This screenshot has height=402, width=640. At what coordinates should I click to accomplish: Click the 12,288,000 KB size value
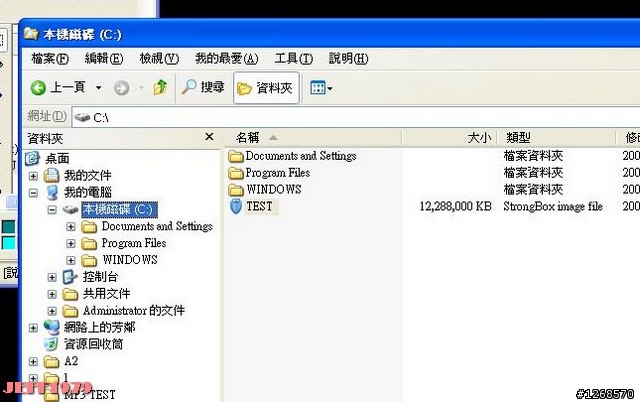click(x=456, y=207)
